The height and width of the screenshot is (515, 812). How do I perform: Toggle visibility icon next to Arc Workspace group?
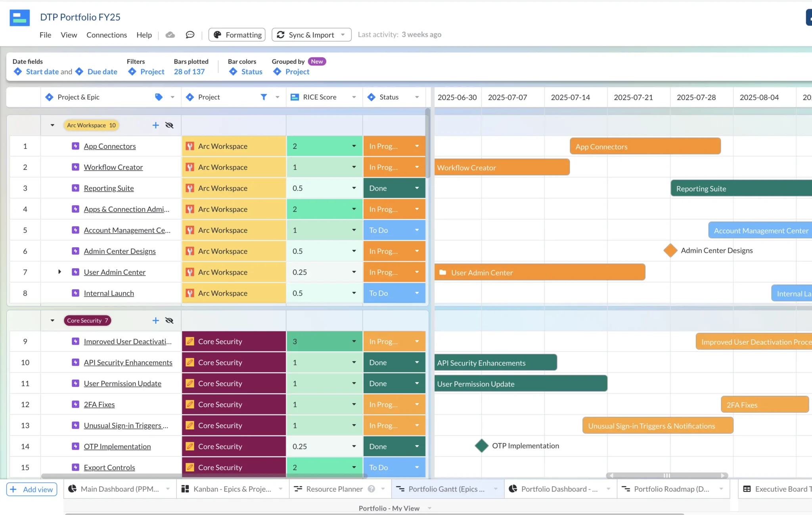(170, 125)
